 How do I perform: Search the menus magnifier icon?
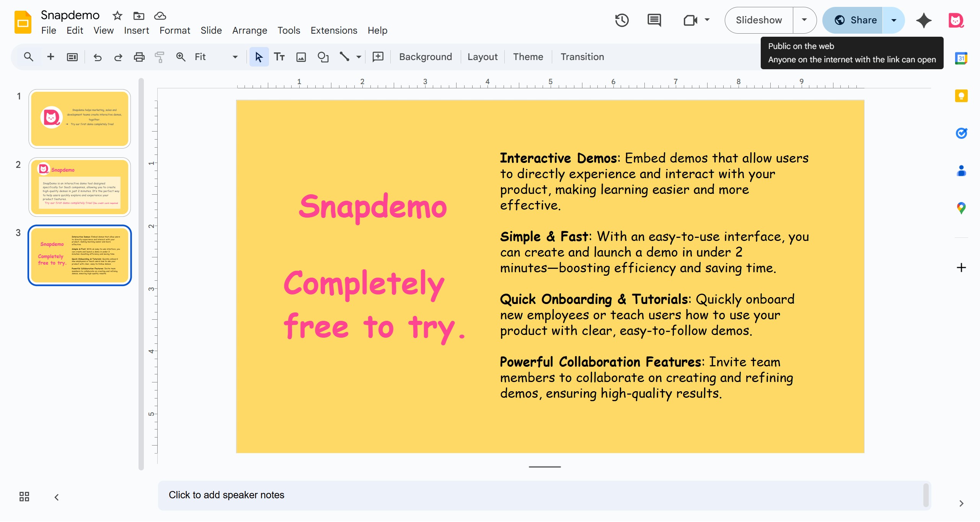(28, 57)
